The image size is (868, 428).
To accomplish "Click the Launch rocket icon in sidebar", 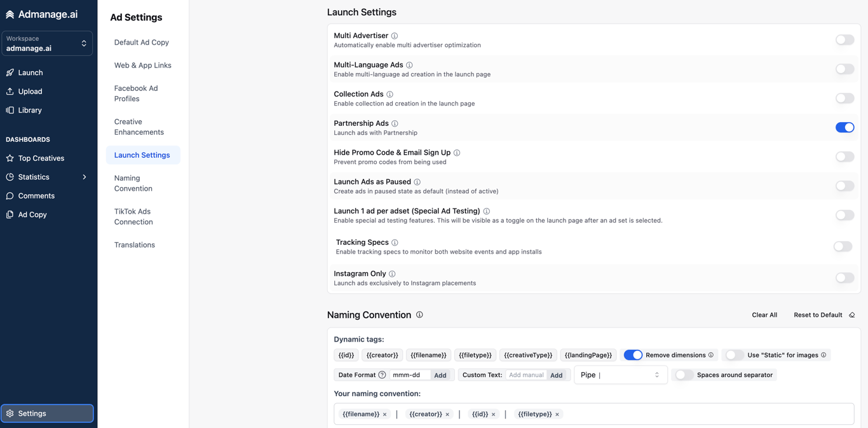I will 10,72.
